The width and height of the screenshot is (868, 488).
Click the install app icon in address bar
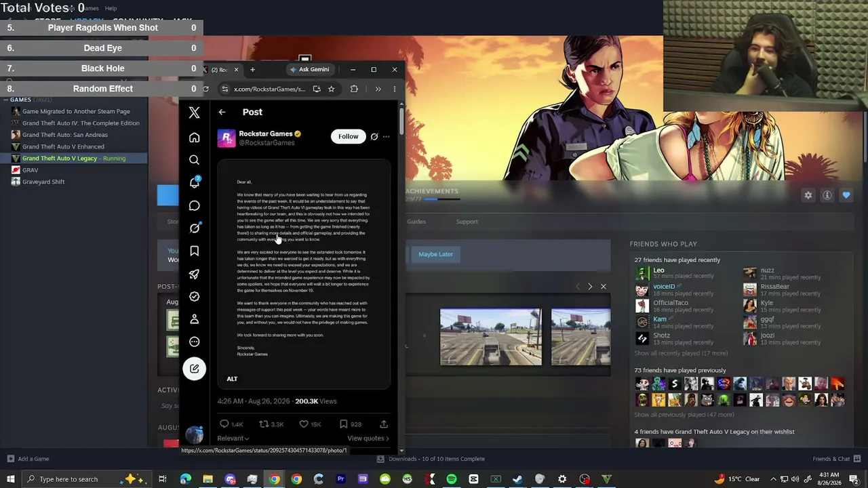pos(317,89)
